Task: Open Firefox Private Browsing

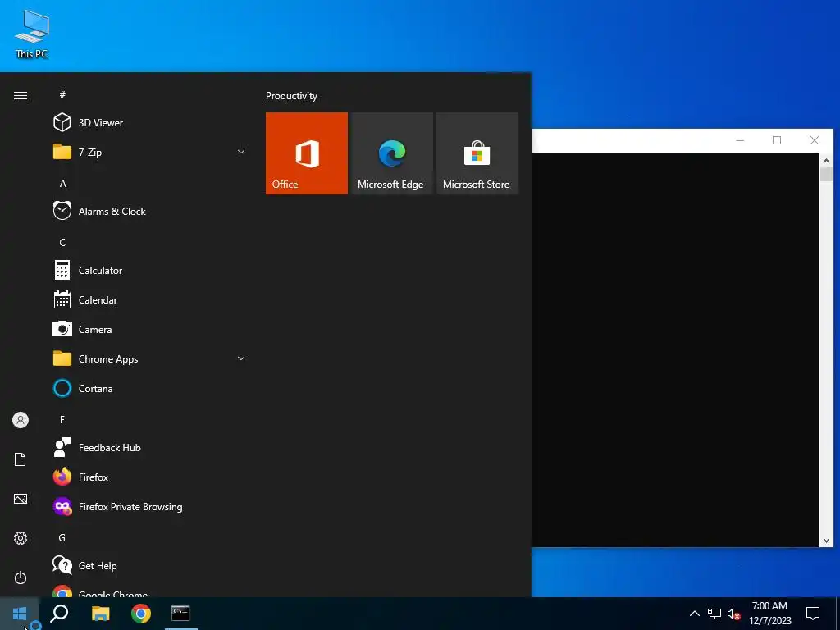Action: point(149,505)
